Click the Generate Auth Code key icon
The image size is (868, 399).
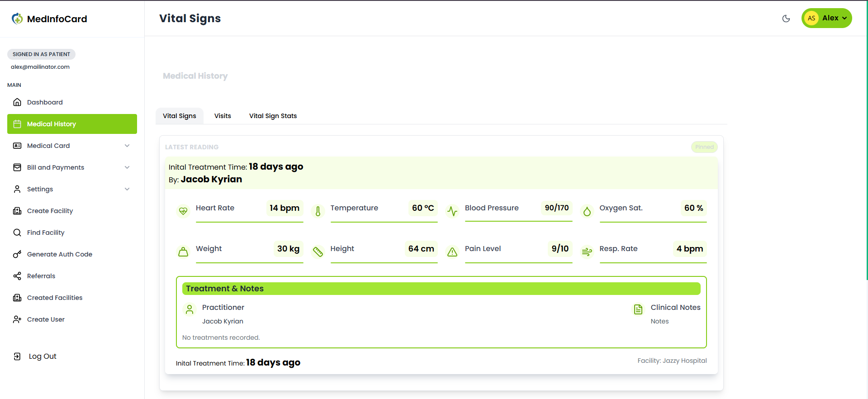[17, 254]
